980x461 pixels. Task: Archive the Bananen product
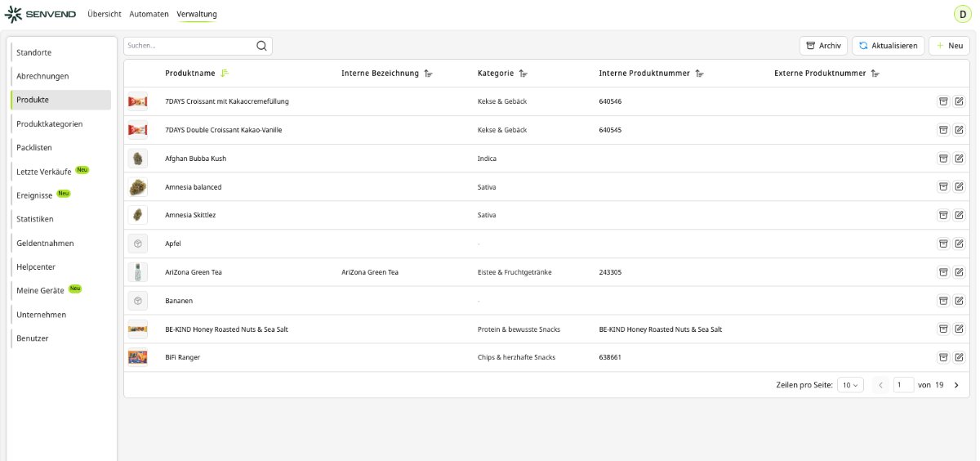coord(942,301)
